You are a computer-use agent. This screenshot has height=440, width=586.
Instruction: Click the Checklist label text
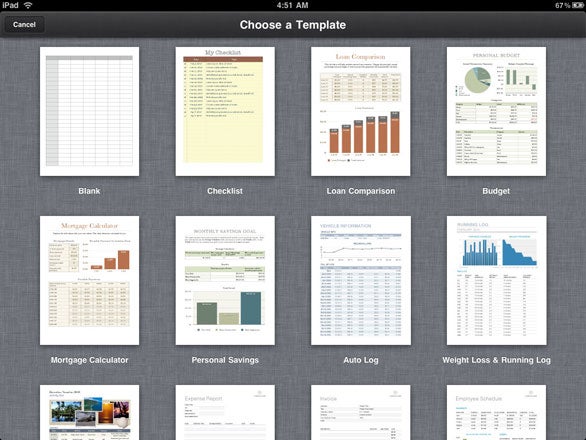(x=225, y=191)
